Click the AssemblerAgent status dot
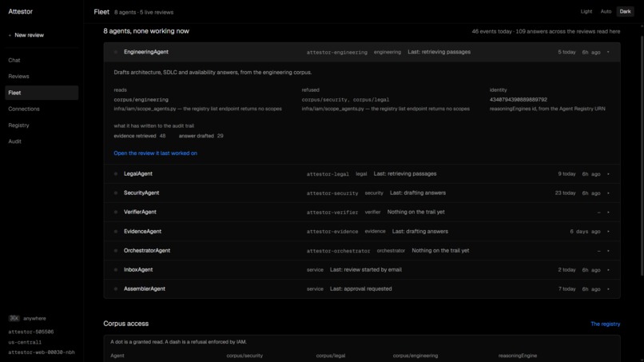Screen dimensions: 644x362 pos(116,288)
